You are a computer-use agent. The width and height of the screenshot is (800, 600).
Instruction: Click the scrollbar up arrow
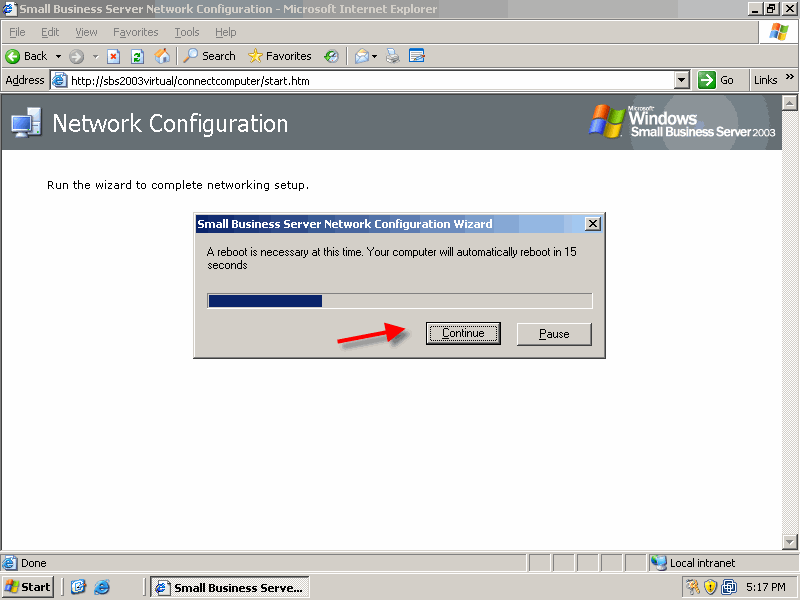789,103
